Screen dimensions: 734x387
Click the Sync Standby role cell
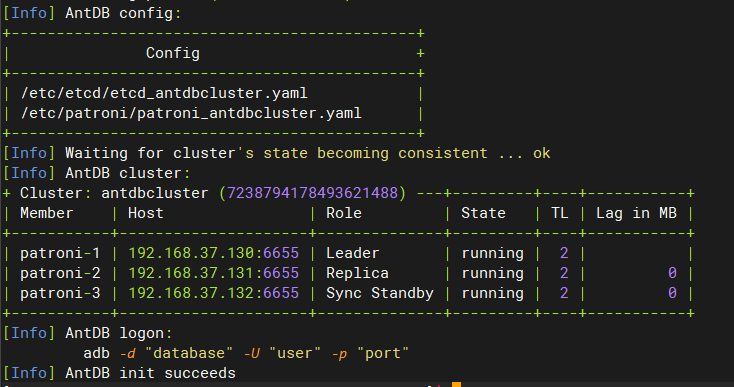pos(380,293)
